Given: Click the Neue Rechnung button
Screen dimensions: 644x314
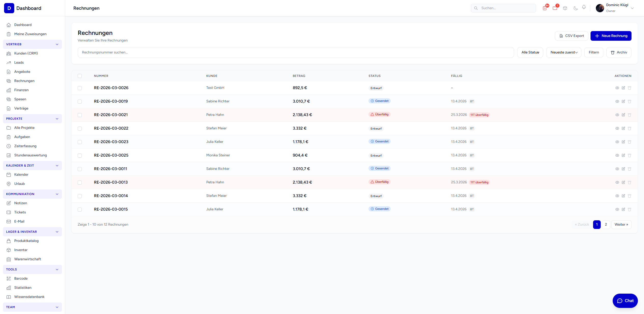Looking at the screenshot, I should [611, 36].
